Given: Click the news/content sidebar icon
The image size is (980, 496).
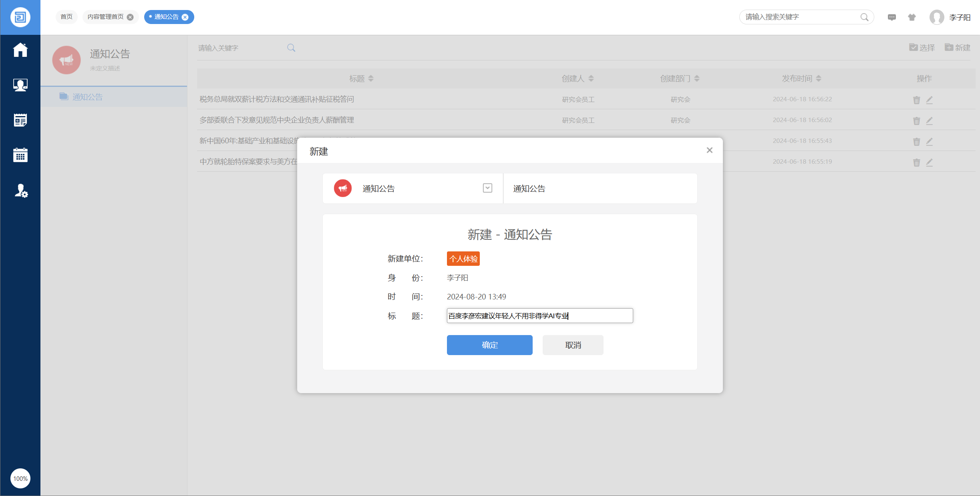Looking at the screenshot, I should point(20,120).
